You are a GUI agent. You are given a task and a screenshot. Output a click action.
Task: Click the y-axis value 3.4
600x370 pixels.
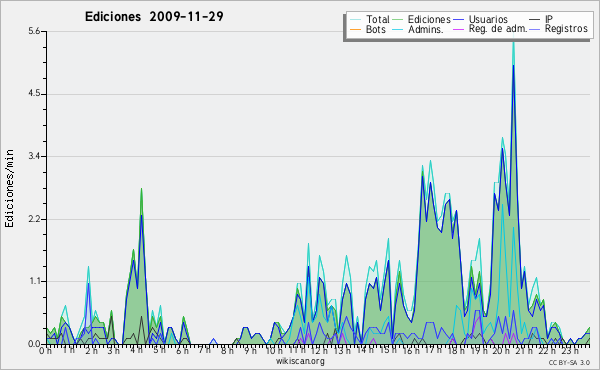coord(34,156)
